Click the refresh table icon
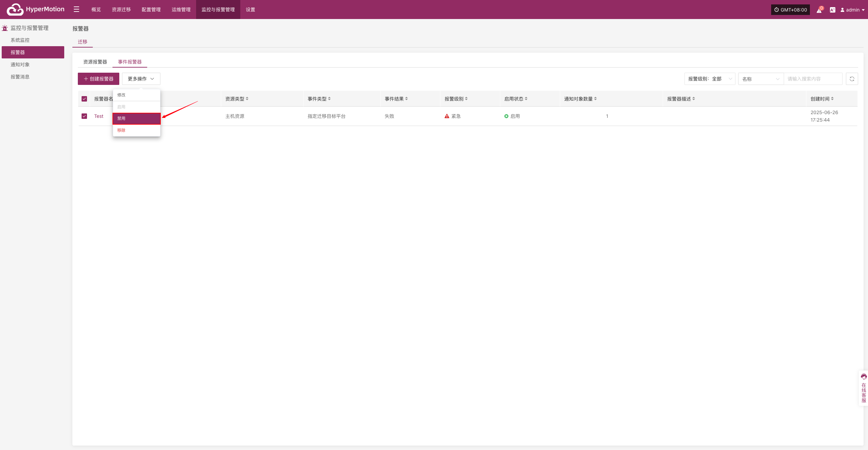 pos(852,79)
